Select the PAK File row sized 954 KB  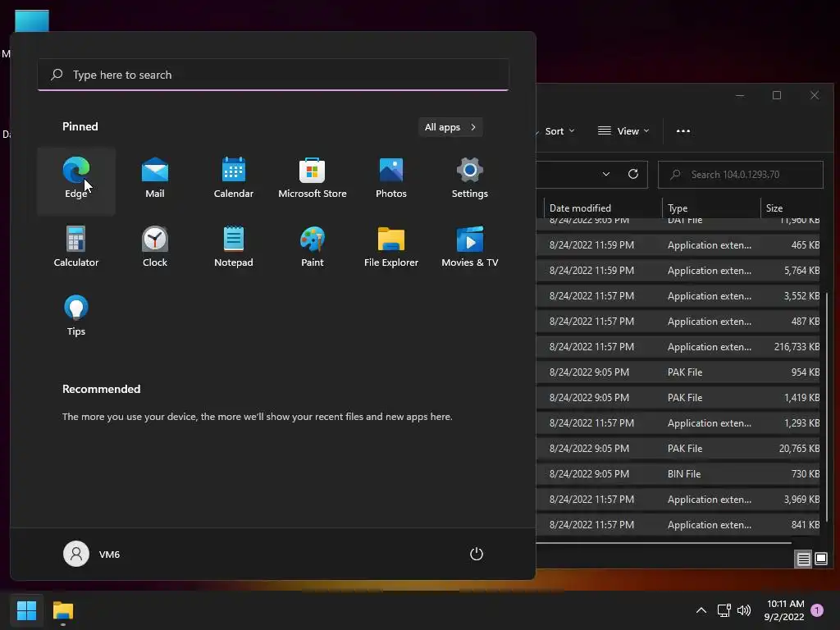tap(678, 372)
